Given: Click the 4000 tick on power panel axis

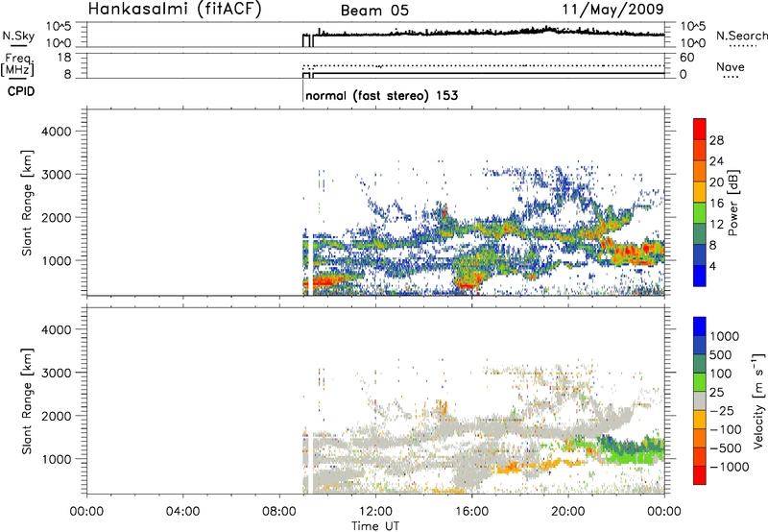Looking at the screenshot, I should tap(57, 132).
